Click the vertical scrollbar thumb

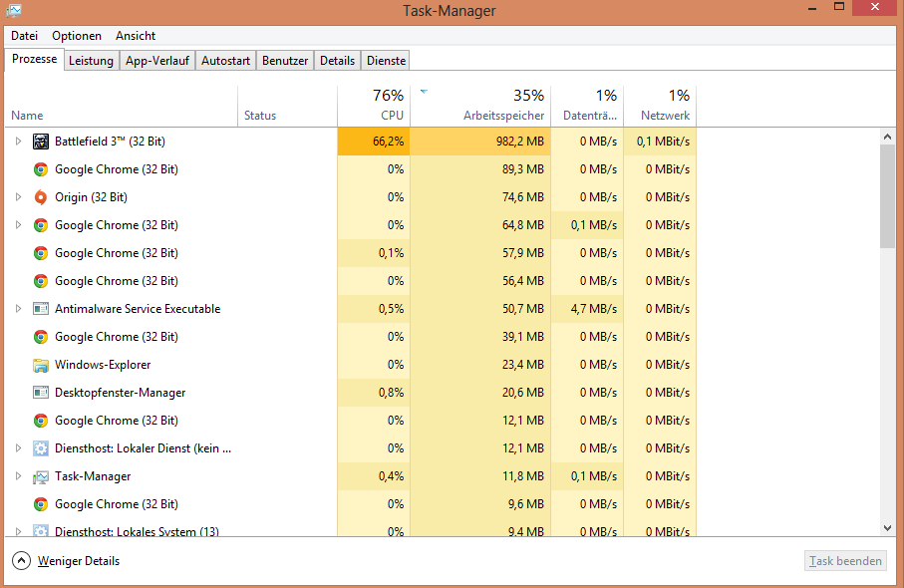click(x=887, y=196)
